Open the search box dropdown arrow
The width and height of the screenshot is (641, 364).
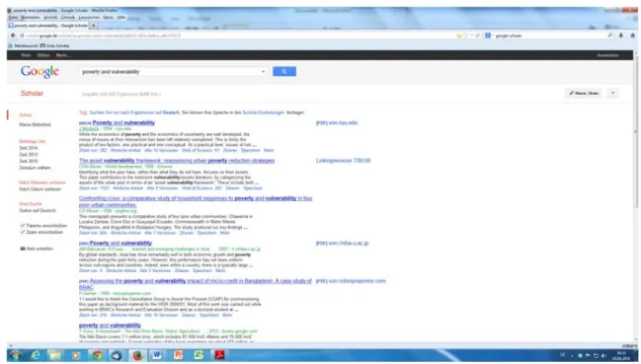(263, 72)
